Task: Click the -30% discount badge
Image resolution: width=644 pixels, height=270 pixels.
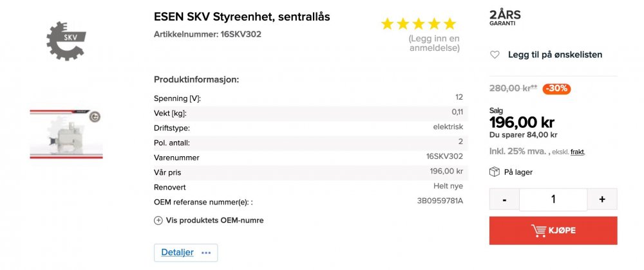Action: [556, 89]
